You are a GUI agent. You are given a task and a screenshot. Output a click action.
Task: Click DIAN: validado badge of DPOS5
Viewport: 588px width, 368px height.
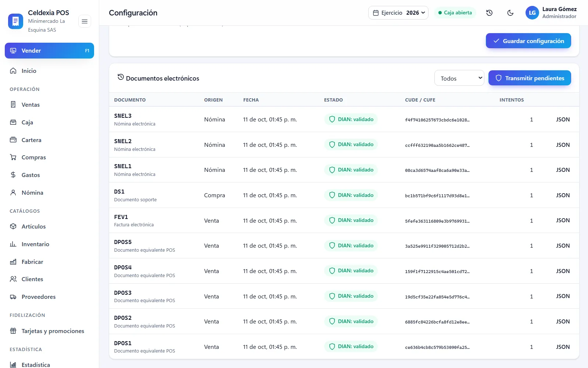click(x=351, y=246)
